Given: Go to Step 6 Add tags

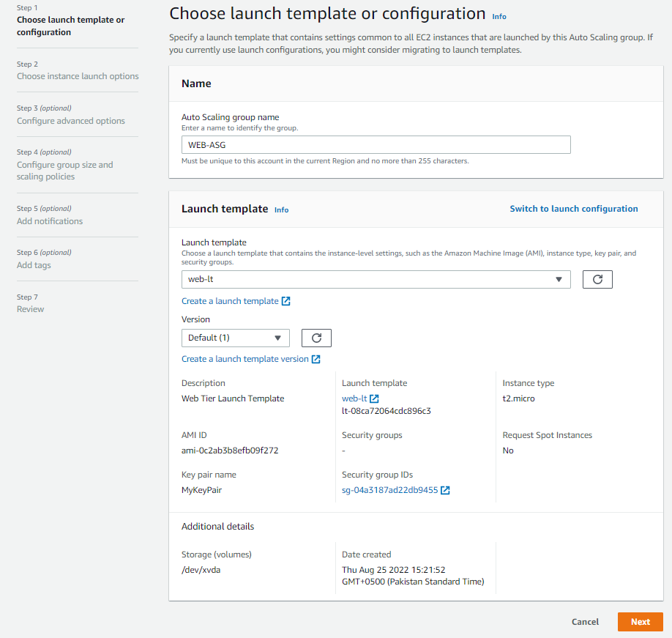Looking at the screenshot, I should point(34,265).
